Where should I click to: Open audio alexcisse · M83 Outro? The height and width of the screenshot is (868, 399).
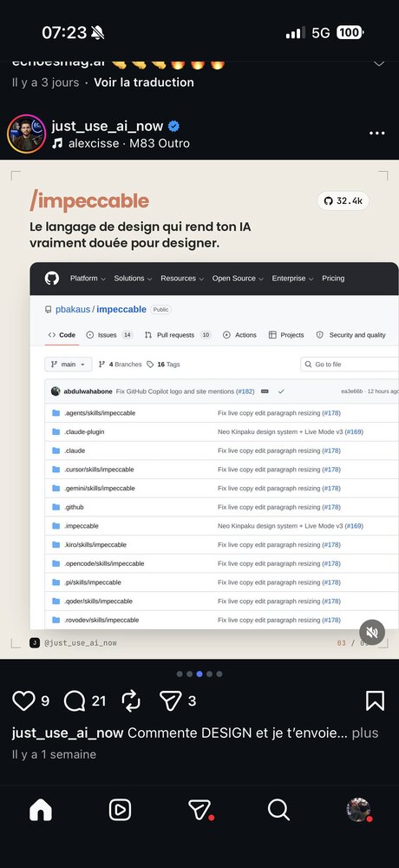pyautogui.click(x=121, y=144)
